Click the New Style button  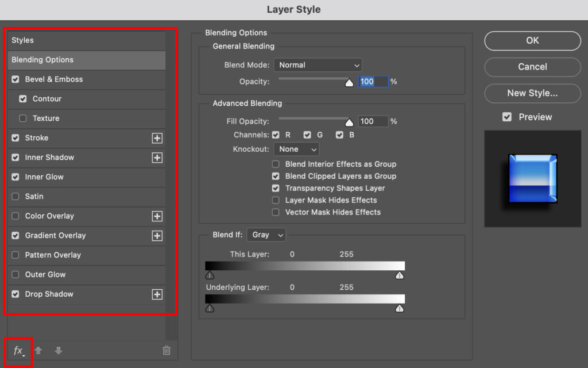(532, 93)
